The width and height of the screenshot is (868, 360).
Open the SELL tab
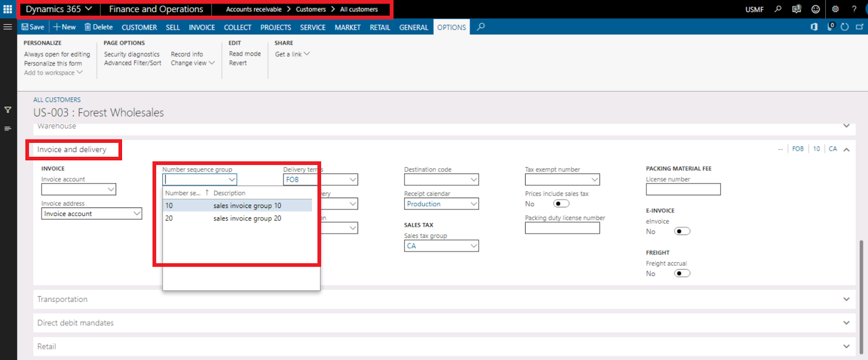[x=173, y=27]
